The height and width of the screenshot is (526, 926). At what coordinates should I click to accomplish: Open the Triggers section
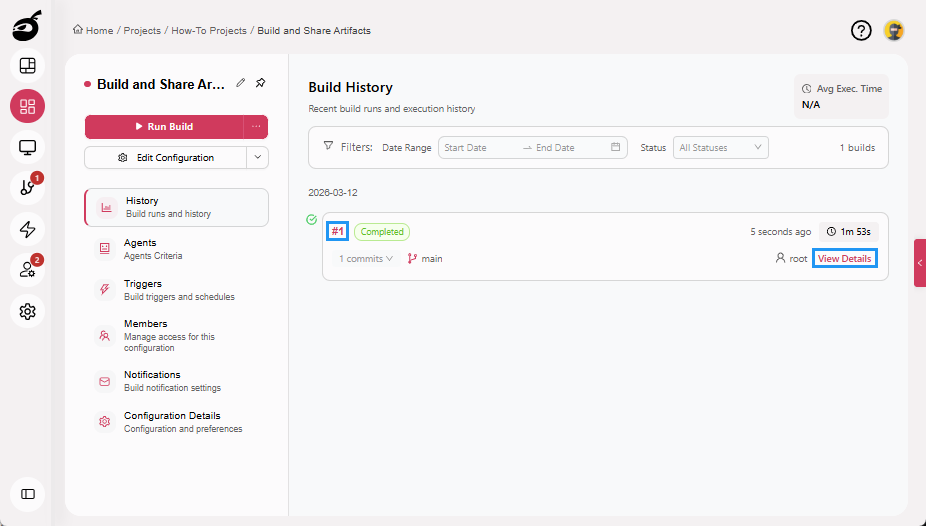point(177,290)
